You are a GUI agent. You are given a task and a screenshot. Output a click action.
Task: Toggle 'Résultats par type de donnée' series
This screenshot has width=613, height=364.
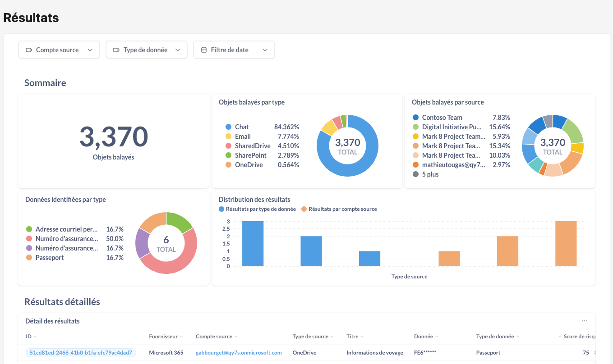pyautogui.click(x=258, y=209)
